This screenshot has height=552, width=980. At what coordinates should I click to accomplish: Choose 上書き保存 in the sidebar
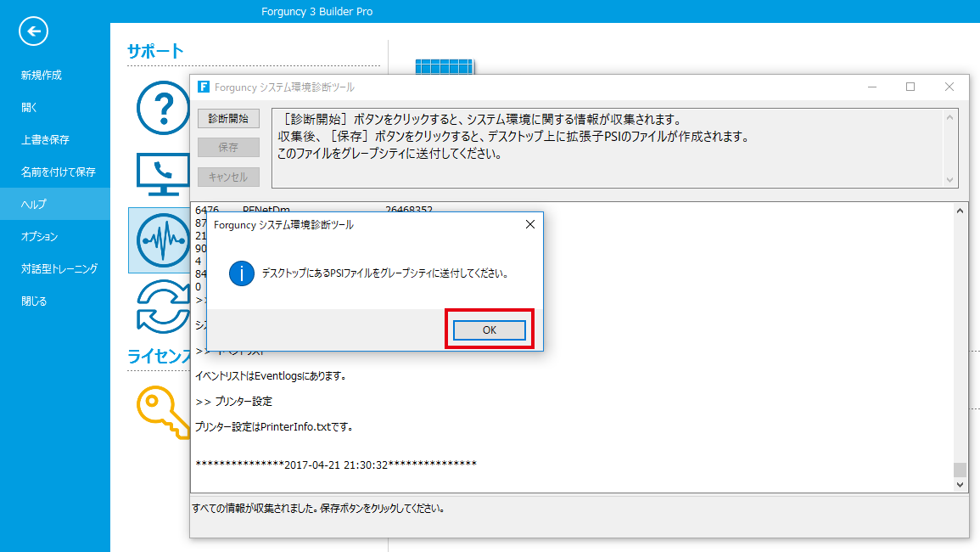(x=45, y=139)
